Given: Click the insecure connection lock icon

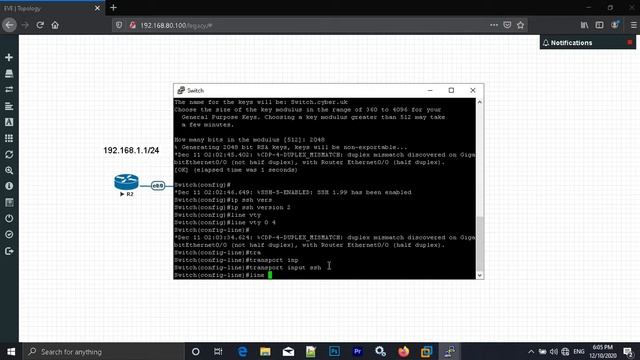Looking at the screenshot, I should [x=132, y=25].
